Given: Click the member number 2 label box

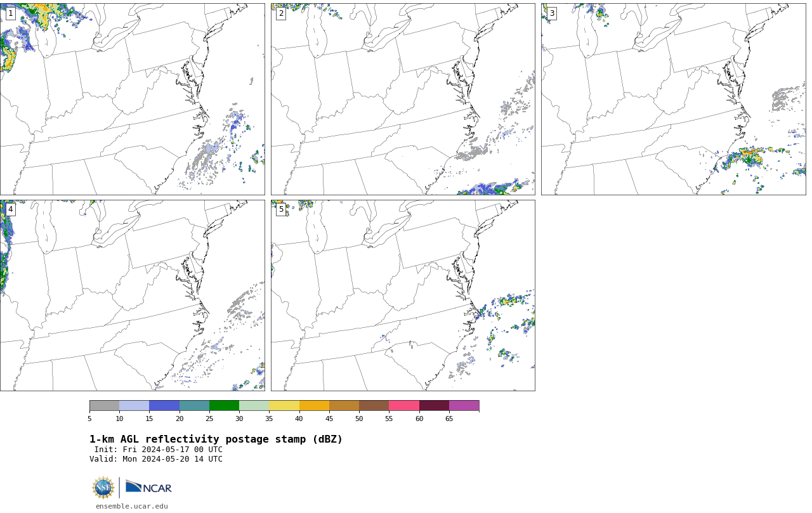Looking at the screenshot, I should 281,13.
